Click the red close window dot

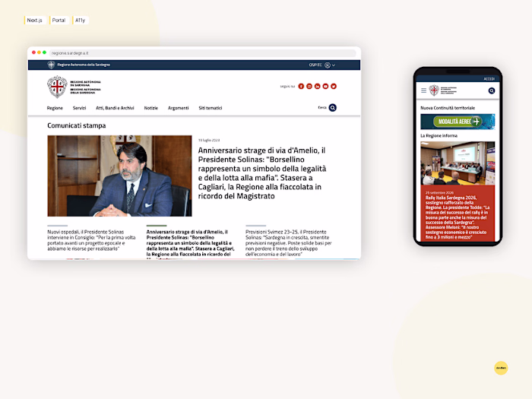tap(33, 52)
